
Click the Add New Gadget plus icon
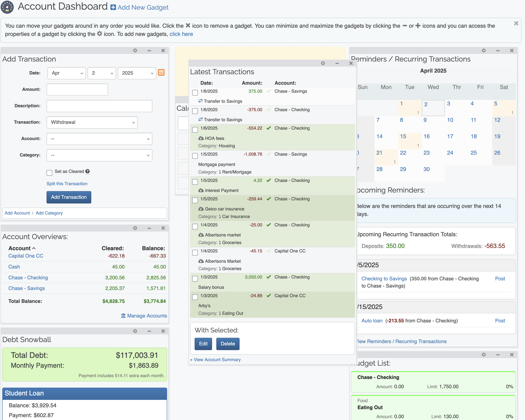(x=113, y=7)
